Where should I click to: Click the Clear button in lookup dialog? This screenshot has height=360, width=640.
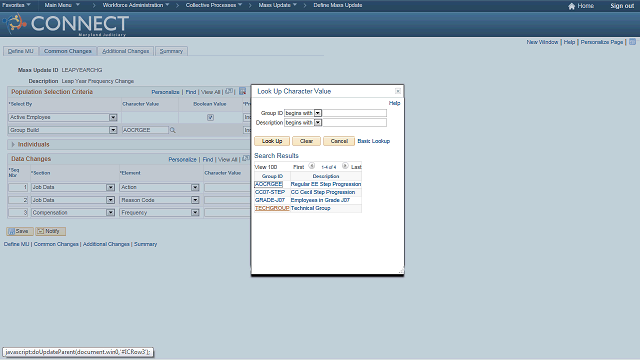306,141
